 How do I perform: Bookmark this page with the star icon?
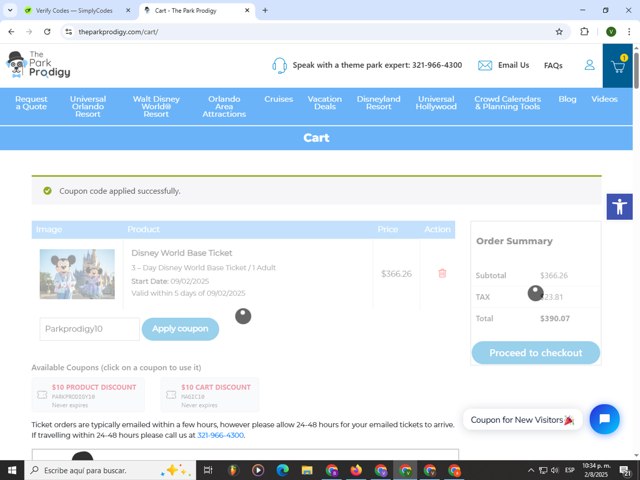coord(559,32)
